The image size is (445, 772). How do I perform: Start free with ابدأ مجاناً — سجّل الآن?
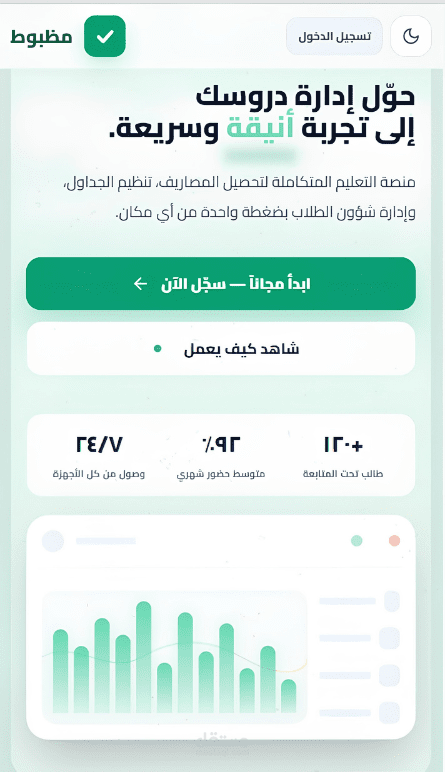(x=221, y=284)
